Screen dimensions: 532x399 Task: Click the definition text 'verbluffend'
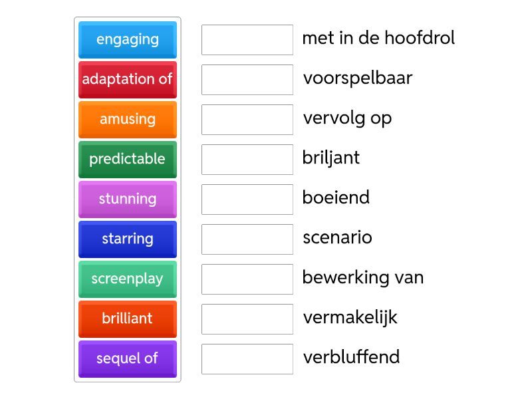coord(351,357)
